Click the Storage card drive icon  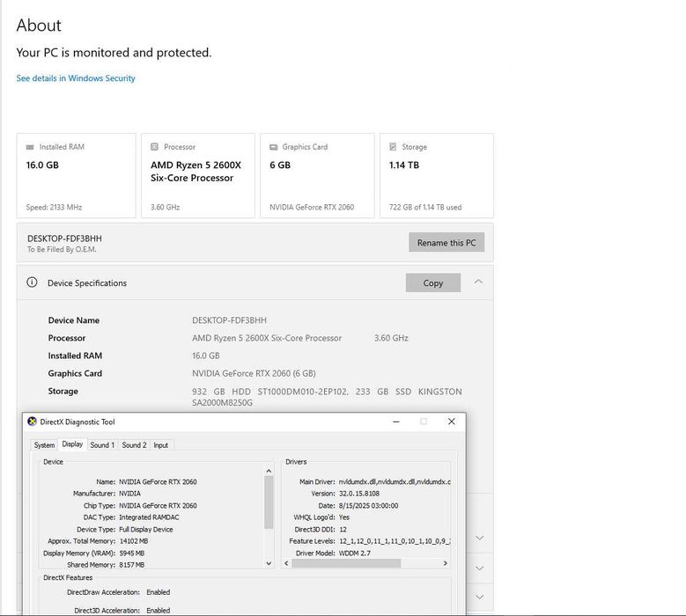tap(393, 147)
